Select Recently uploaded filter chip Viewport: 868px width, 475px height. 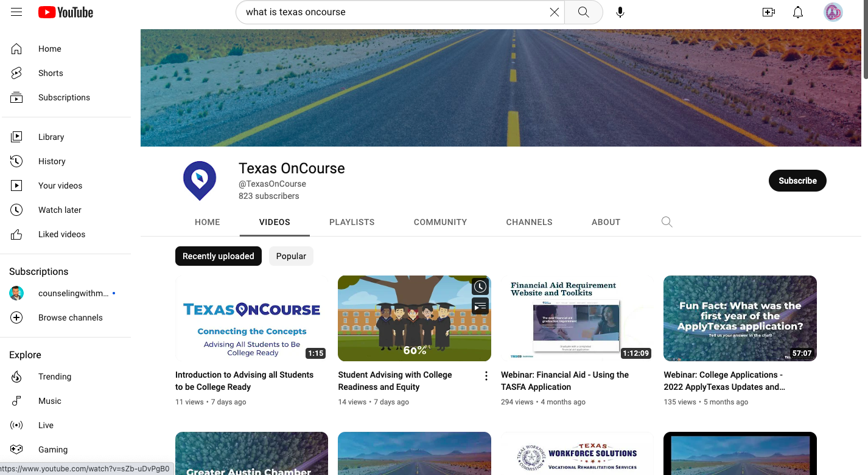[219, 256]
